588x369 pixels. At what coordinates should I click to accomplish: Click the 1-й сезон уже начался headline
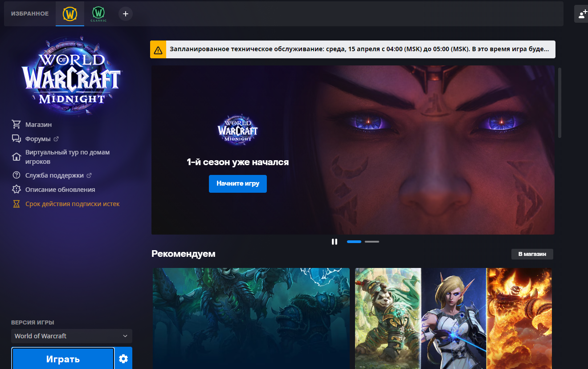(x=238, y=162)
